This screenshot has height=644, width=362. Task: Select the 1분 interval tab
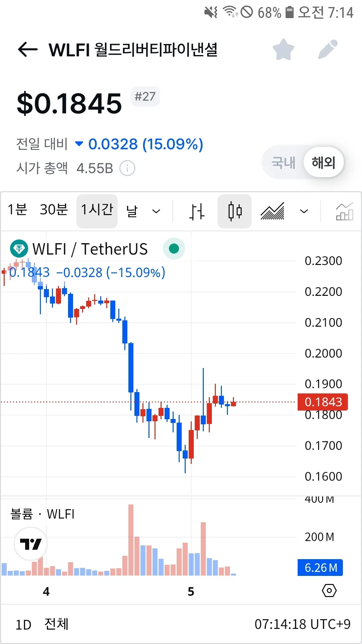click(17, 210)
